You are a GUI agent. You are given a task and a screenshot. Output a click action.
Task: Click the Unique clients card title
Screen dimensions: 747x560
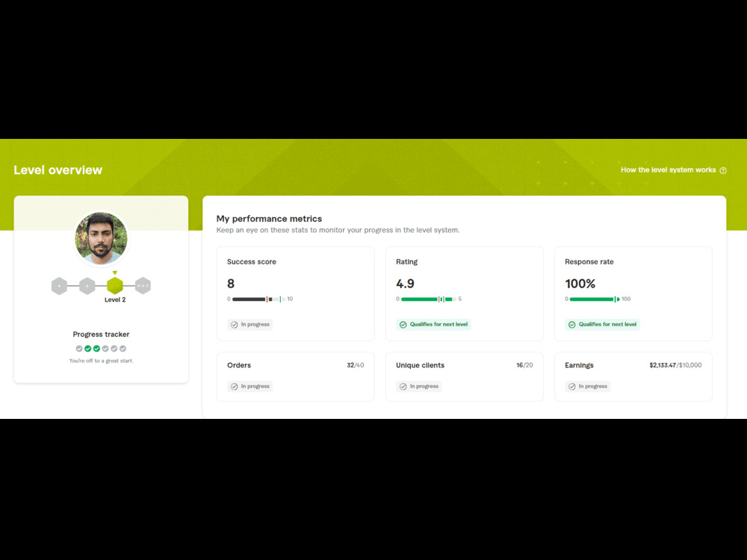click(420, 365)
